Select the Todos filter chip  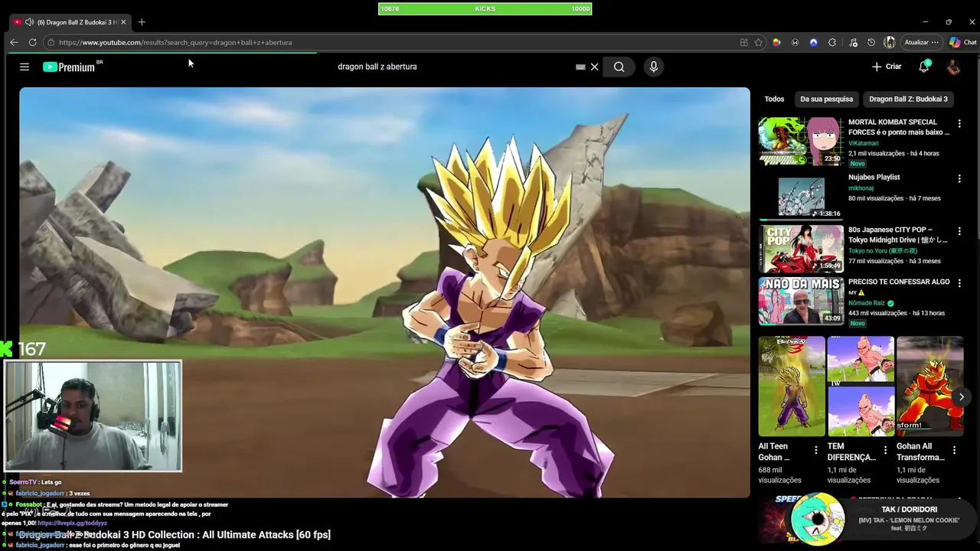click(774, 99)
